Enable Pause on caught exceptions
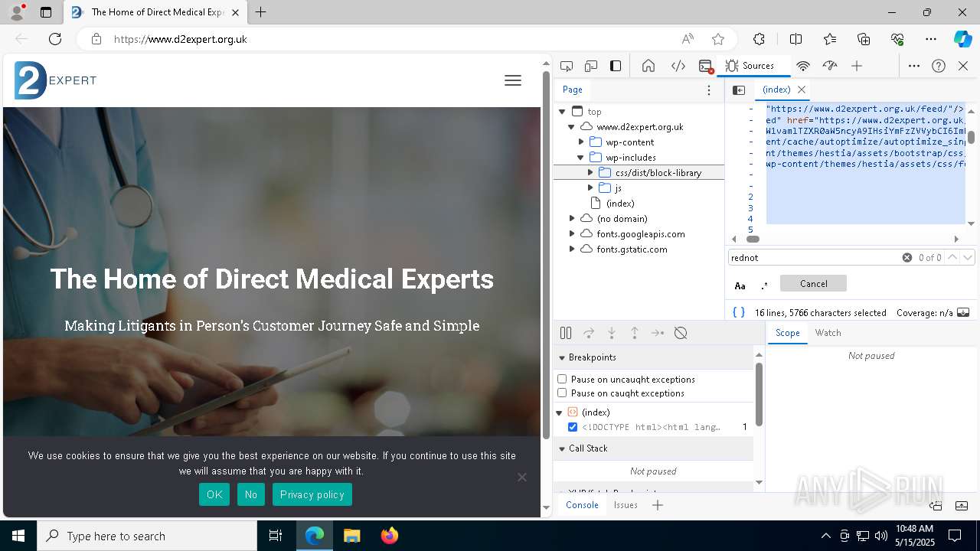 (x=562, y=393)
